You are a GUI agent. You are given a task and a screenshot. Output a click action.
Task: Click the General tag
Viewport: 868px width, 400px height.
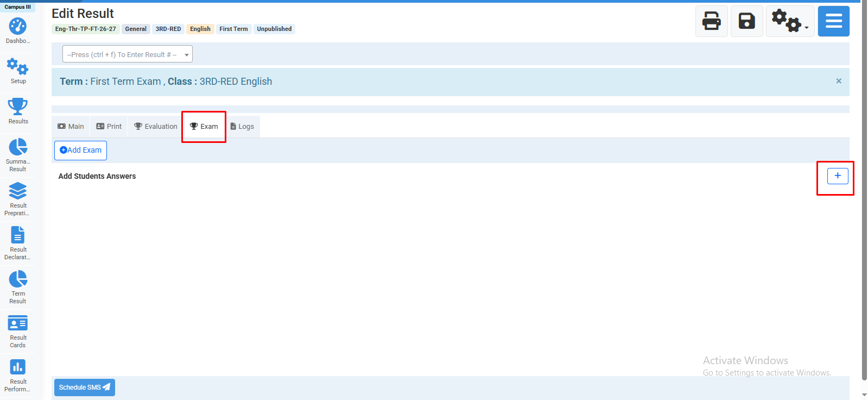click(x=136, y=29)
